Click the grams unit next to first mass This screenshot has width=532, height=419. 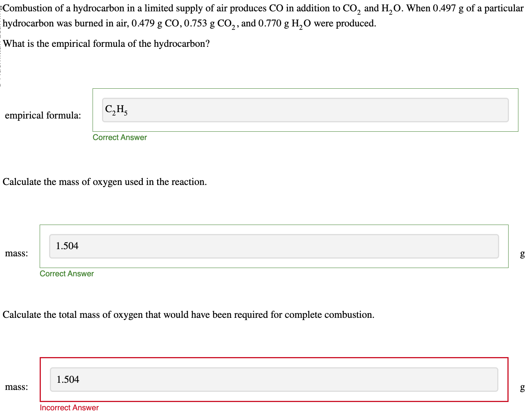click(x=522, y=254)
